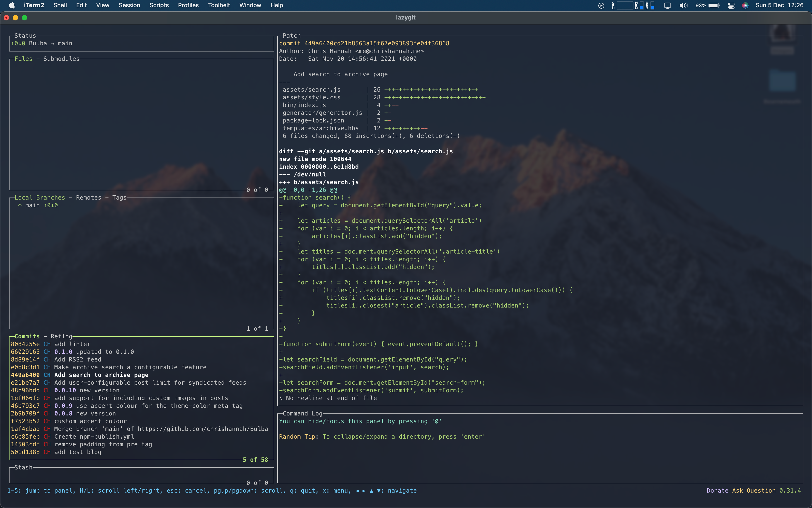Viewport: 812px width, 508px height.
Task: Click the Random Tip line in Command Log
Action: click(382, 437)
